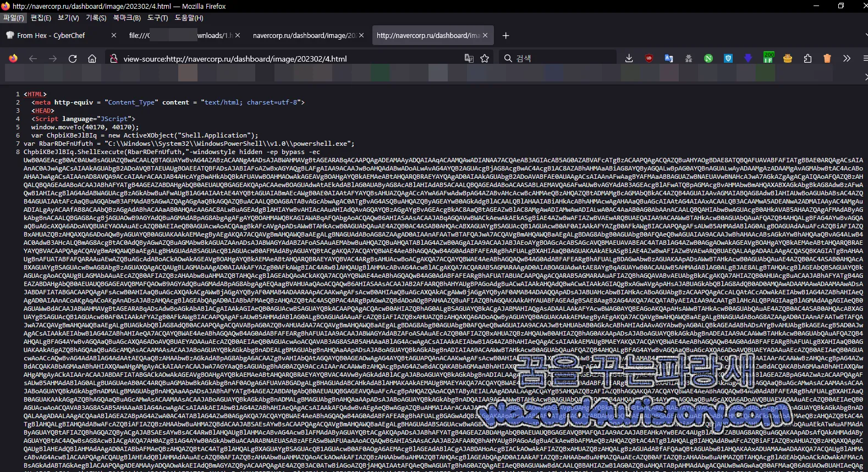This screenshot has height=472, width=868.
Task: Click the <HTML> tag on line 1
Action: coord(35,94)
